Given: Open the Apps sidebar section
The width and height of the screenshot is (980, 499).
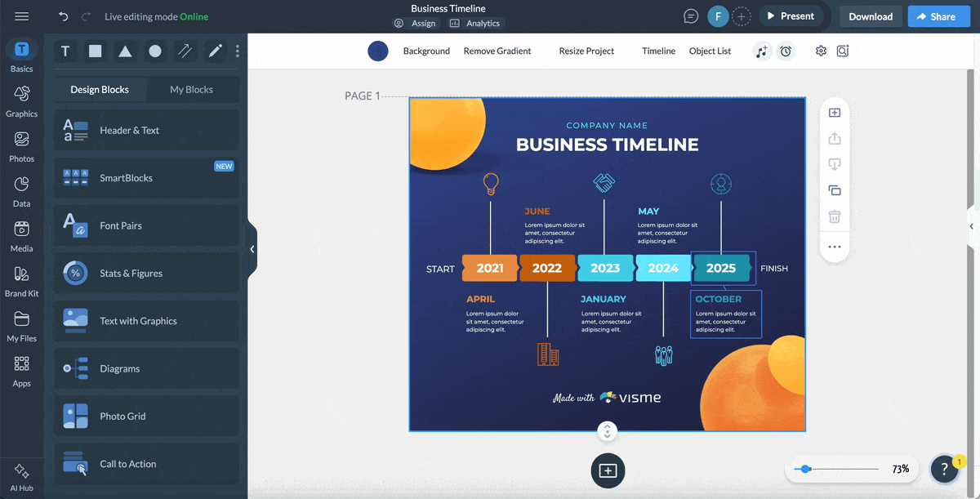Looking at the screenshot, I should pyautogui.click(x=22, y=372).
